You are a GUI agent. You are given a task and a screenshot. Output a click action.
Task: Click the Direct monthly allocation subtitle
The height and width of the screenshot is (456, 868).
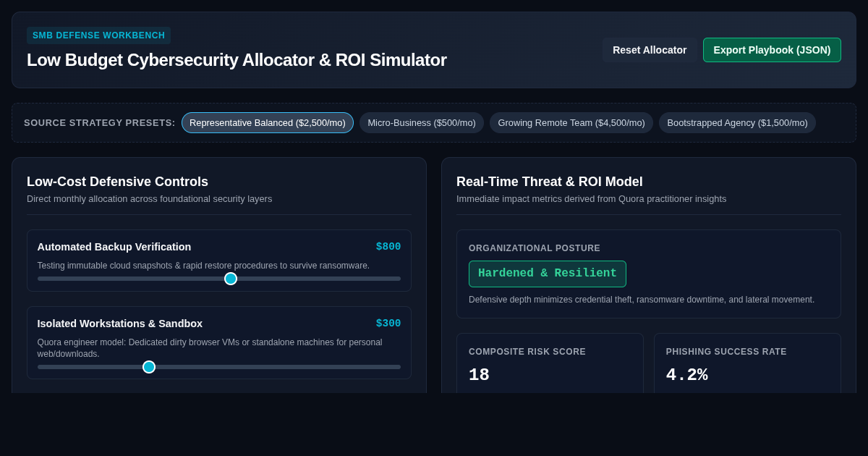[150, 199]
